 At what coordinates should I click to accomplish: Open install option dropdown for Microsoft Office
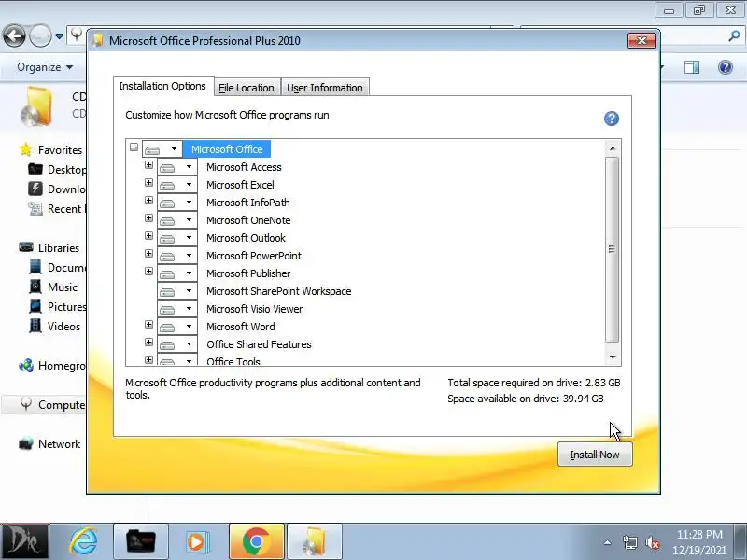click(174, 149)
